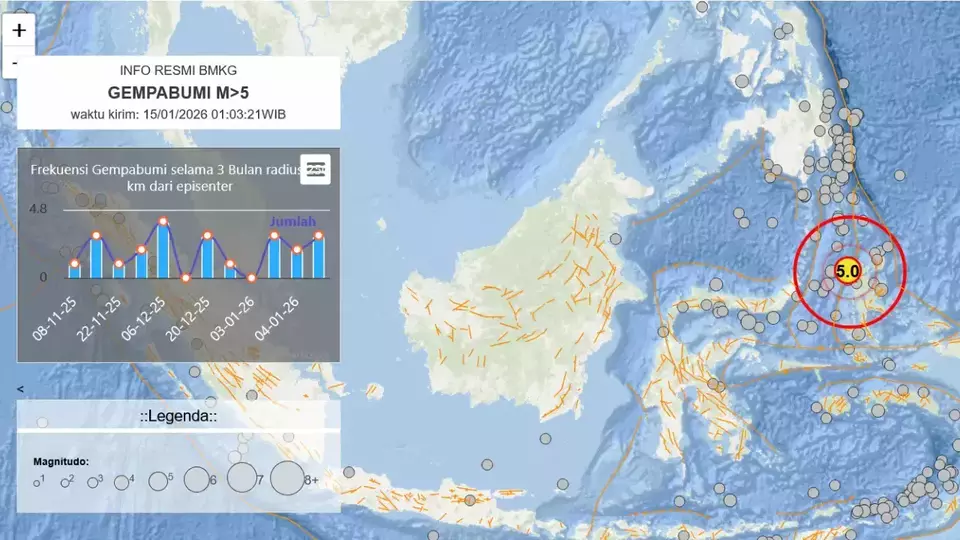Click the INFO RESMI BMKG heading
The width and height of the screenshot is (960, 540).
pos(178,70)
